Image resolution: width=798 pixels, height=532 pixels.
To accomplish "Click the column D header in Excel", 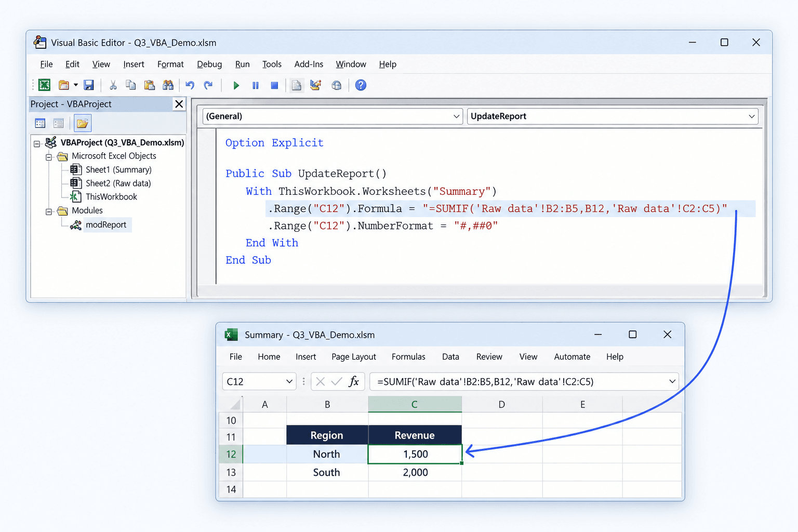I will (x=502, y=404).
